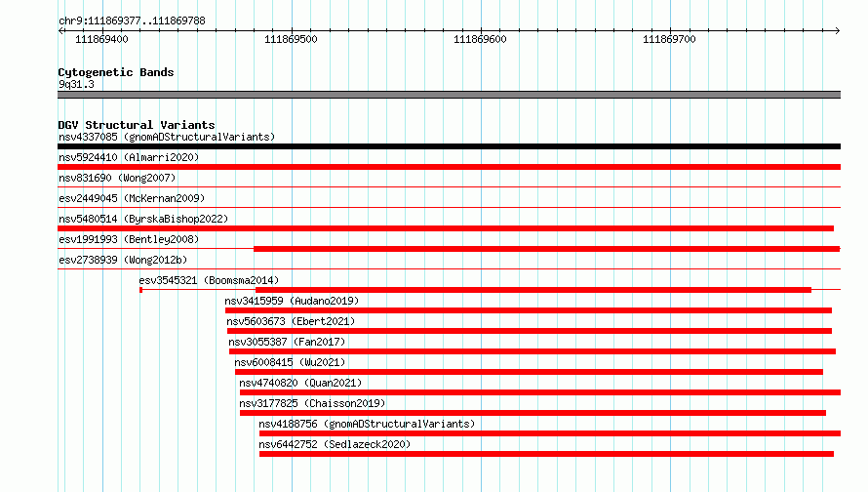Viewport: 868px width, 492px height.
Task: Select the red nsv5603673 Ebert2021 bar
Action: point(530,331)
